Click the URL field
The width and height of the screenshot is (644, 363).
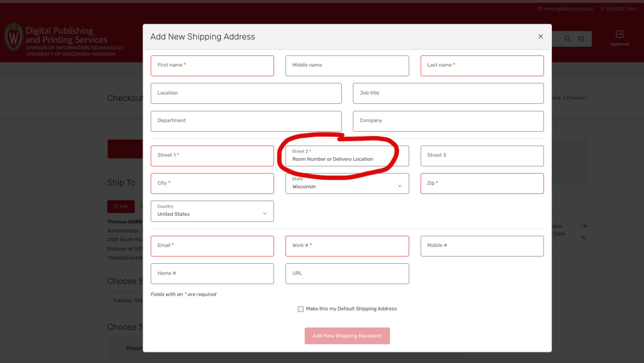347,274
